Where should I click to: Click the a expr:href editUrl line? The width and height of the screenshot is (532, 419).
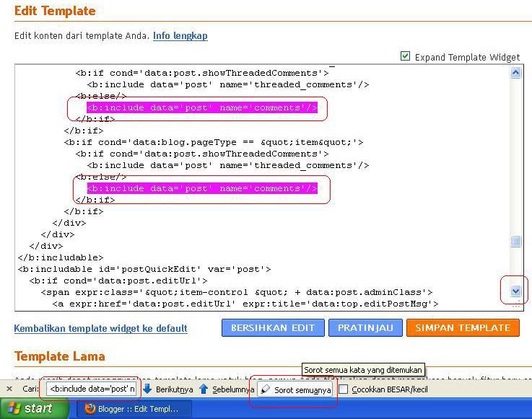[x=245, y=304]
